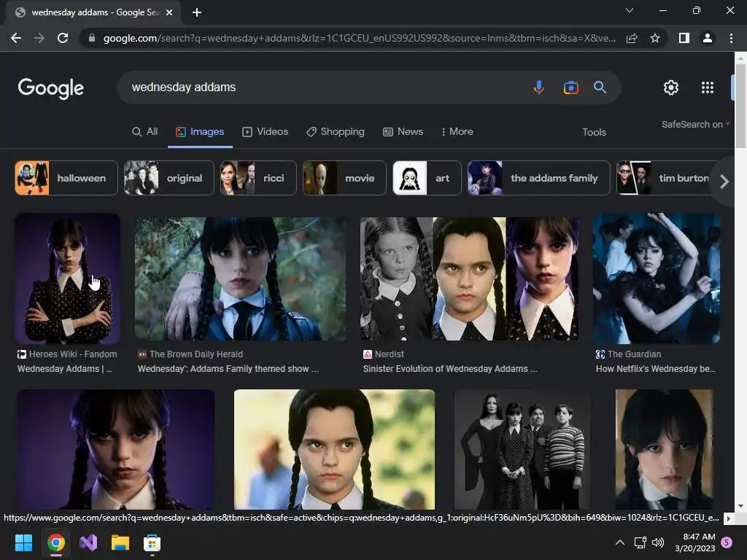747x560 pixels.
Task: Filter images by original chip
Action: click(x=169, y=178)
